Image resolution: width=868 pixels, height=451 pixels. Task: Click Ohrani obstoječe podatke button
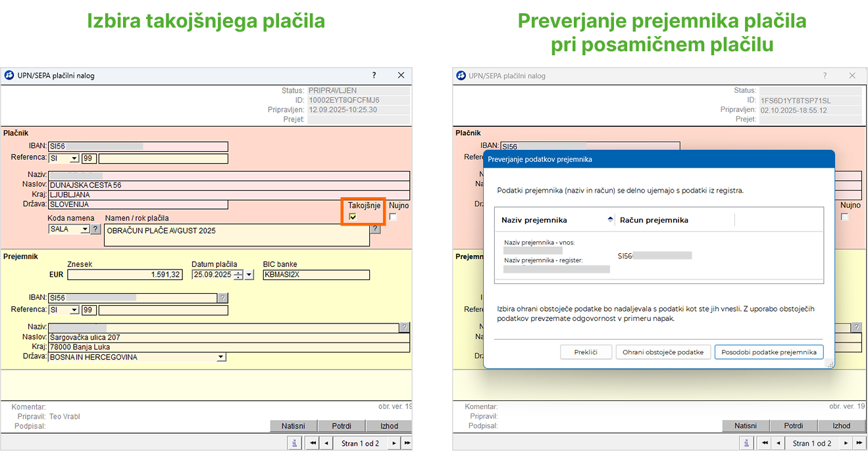coord(663,352)
